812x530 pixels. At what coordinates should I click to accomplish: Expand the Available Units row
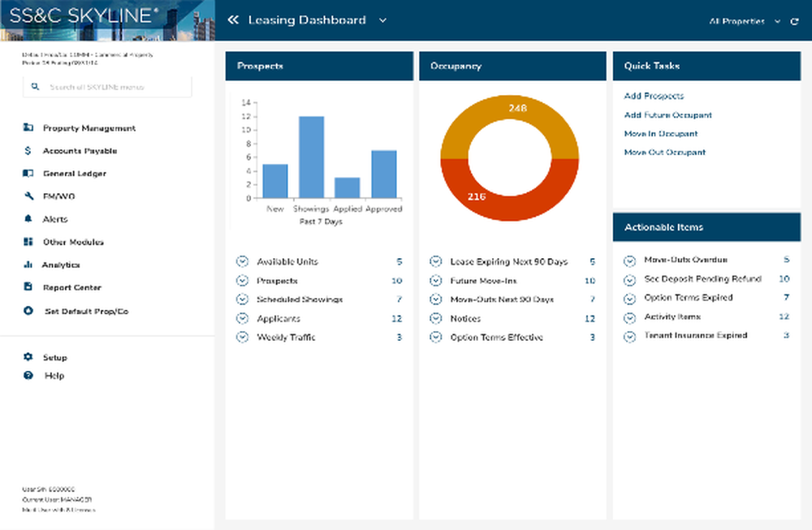319,261
